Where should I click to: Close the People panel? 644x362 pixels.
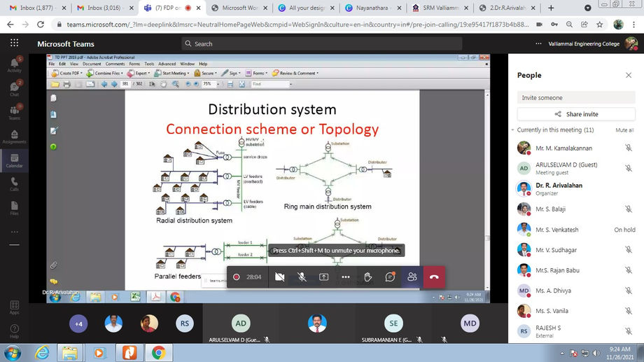(629, 75)
